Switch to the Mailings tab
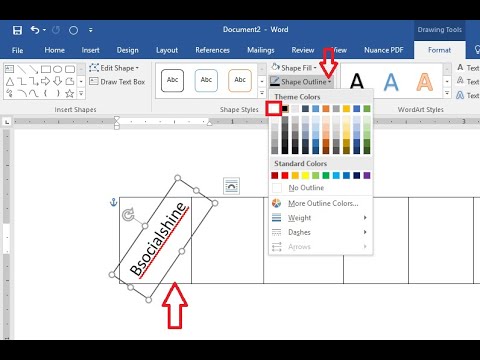This screenshot has height=360, width=480. click(x=261, y=50)
